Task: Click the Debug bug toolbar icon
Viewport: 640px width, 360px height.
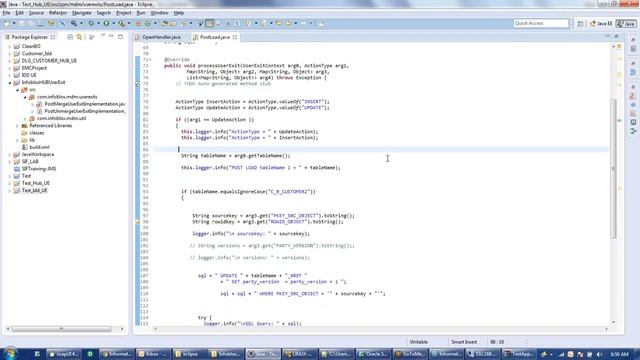Action: coord(91,23)
